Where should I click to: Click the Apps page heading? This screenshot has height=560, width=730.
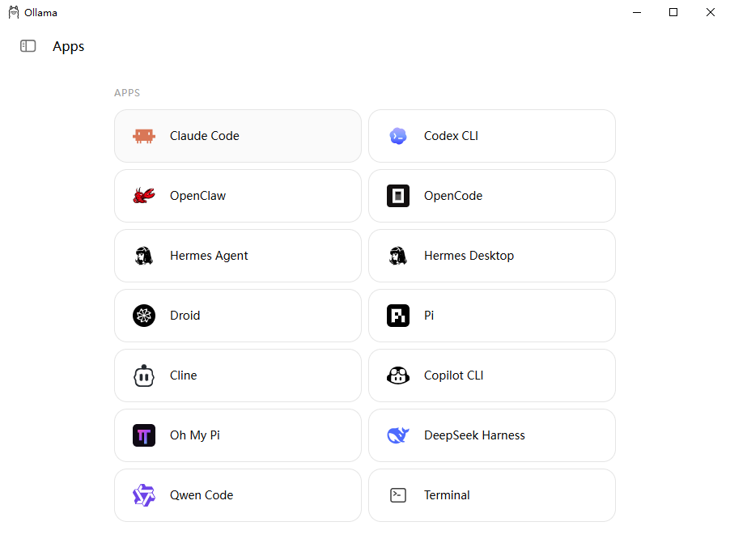click(x=69, y=47)
